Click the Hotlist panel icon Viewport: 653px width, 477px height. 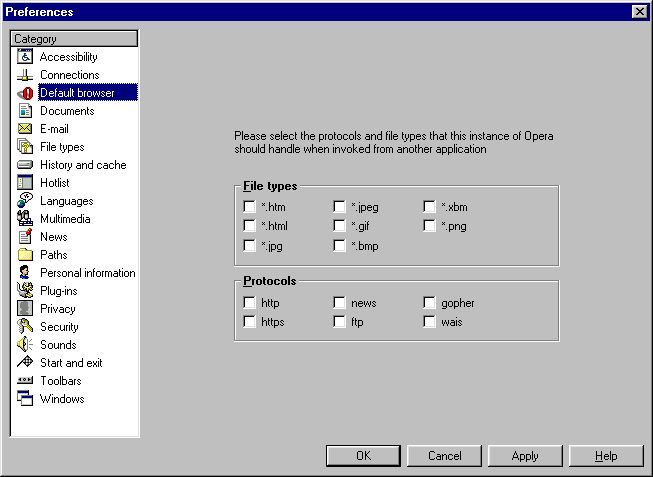[25, 182]
